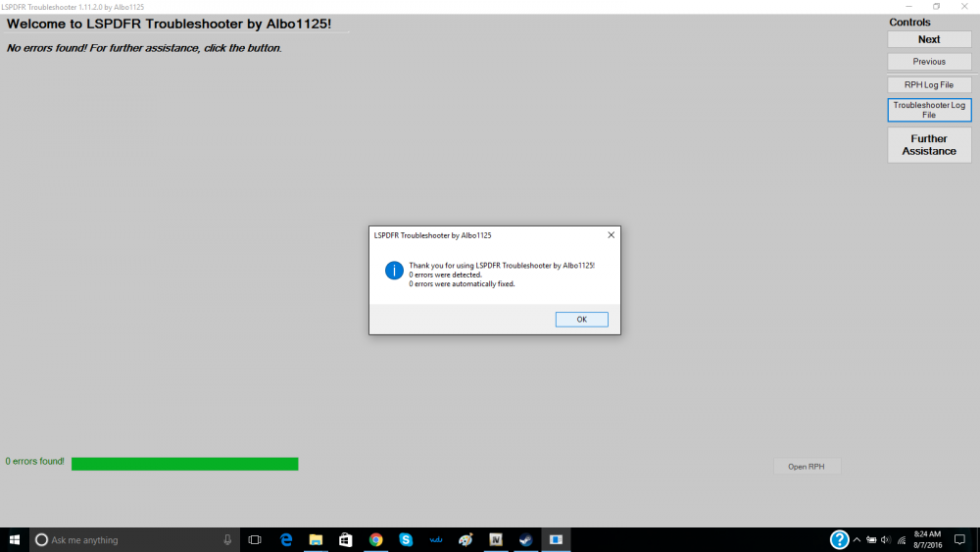The height and width of the screenshot is (552, 980).
Task: Click the green error-scan progress bar
Action: (184, 464)
